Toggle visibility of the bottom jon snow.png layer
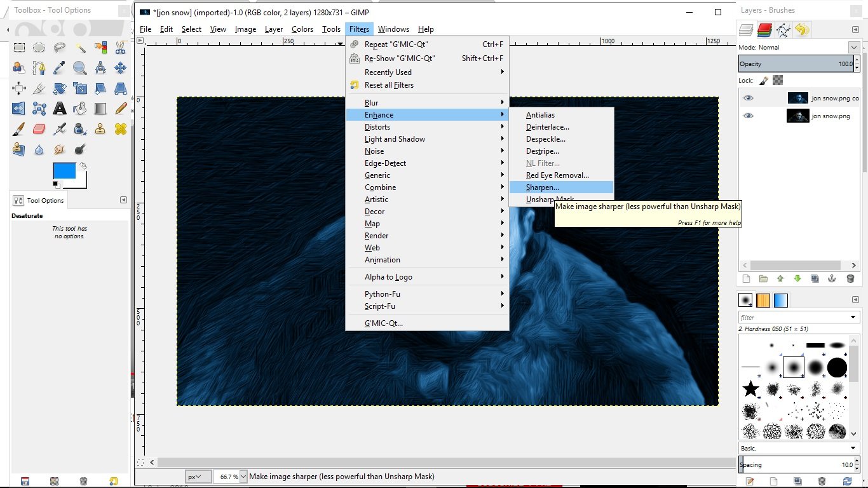Image resolution: width=868 pixels, height=488 pixels. click(749, 116)
